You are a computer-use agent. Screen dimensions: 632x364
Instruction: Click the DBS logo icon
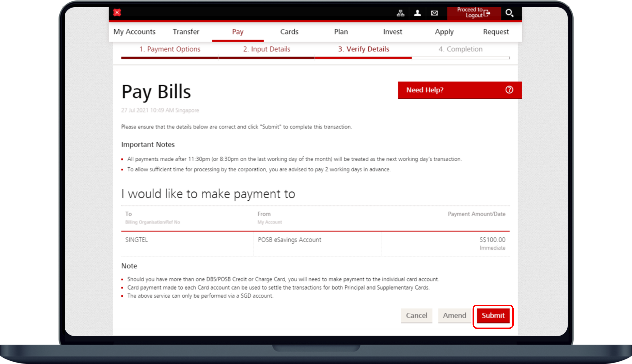(x=117, y=13)
